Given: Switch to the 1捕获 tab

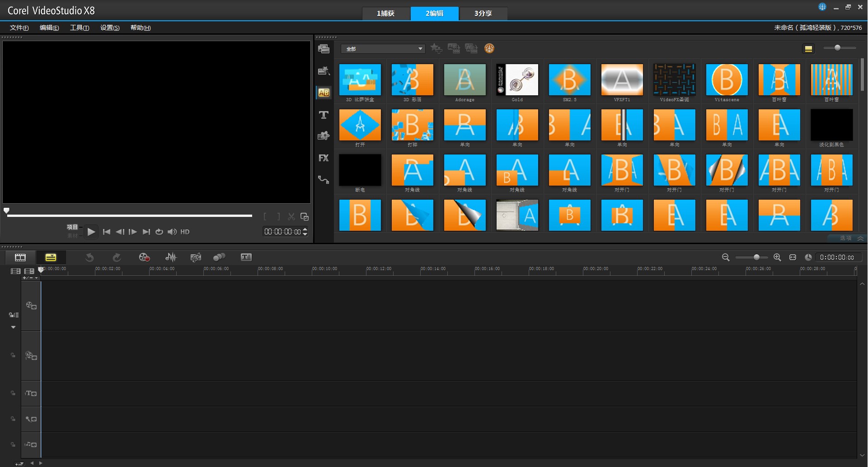Looking at the screenshot, I should point(386,14).
